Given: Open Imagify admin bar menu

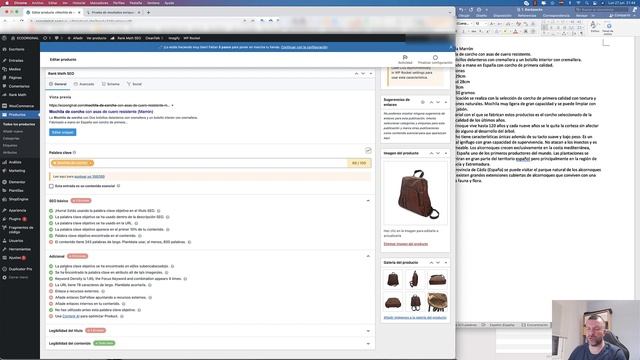Looking at the screenshot, I should (x=174, y=38).
